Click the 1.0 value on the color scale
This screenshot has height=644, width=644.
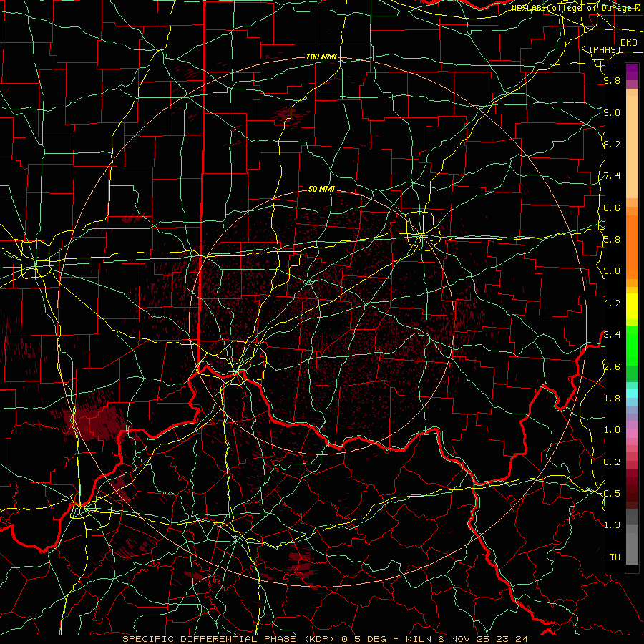[612, 429]
